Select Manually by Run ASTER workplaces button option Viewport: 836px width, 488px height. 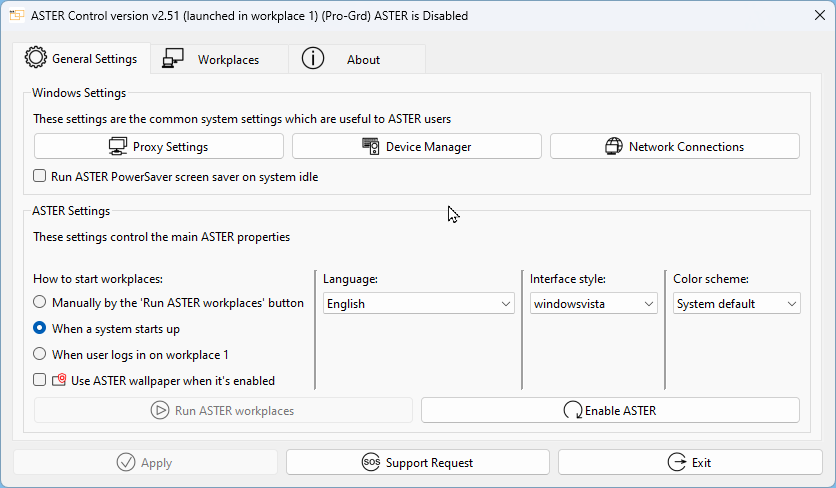pos(40,302)
